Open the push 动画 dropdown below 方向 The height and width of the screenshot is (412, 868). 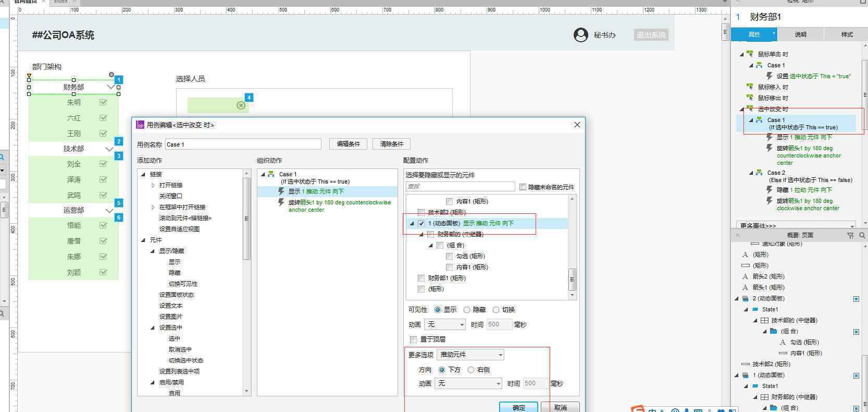[x=468, y=383]
